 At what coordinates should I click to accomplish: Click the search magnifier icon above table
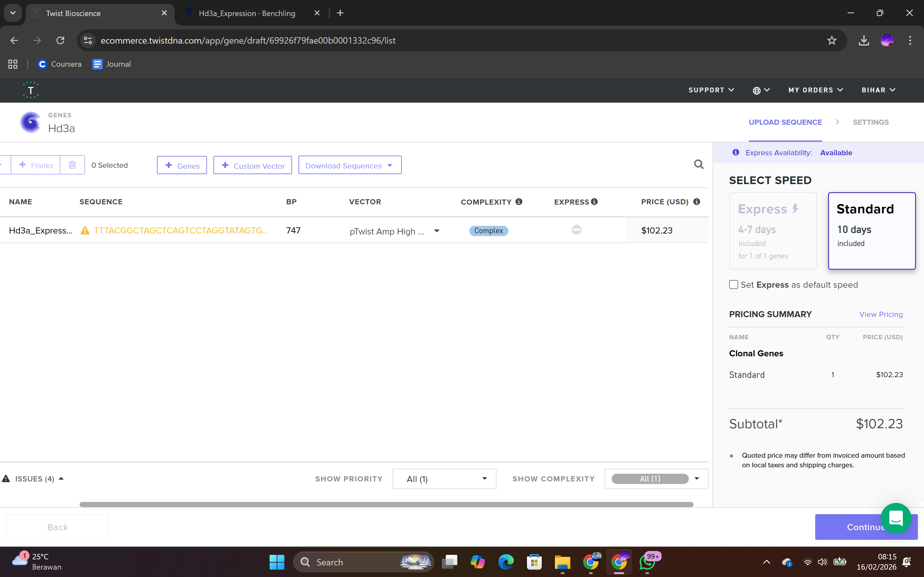tap(698, 165)
